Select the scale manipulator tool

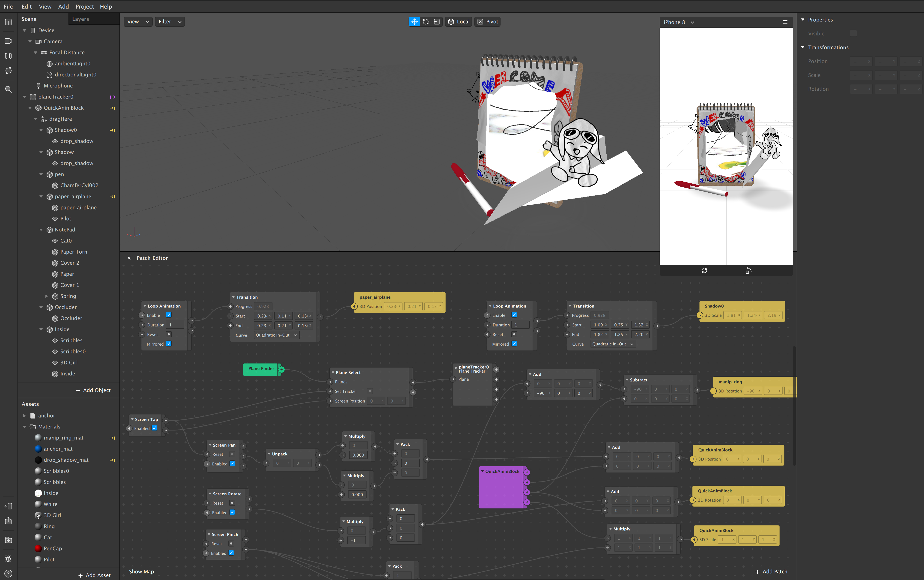(x=437, y=22)
